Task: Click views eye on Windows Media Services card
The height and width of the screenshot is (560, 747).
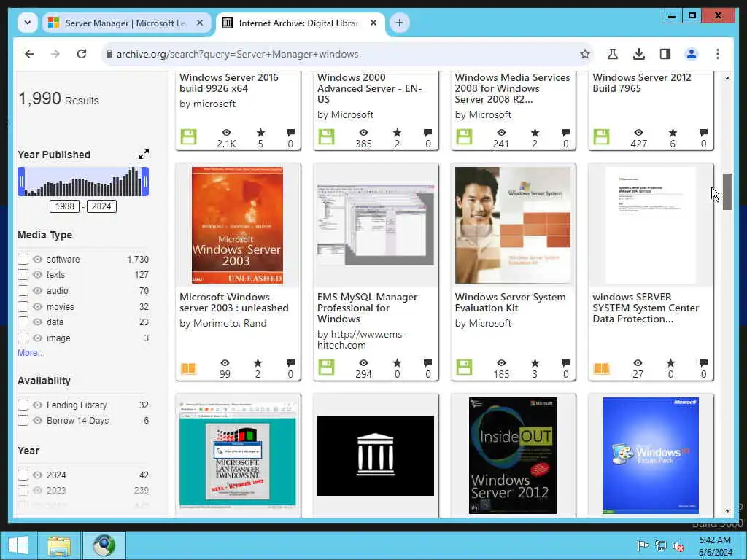Action: (501, 133)
